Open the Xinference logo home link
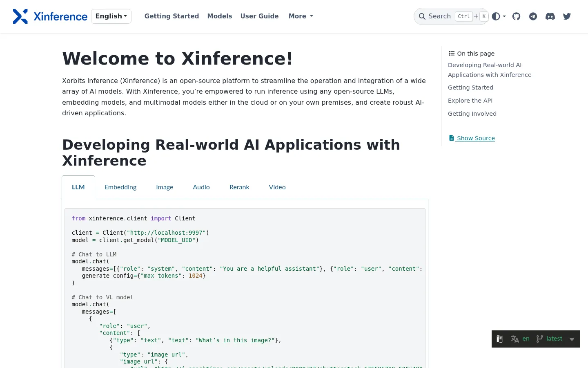 (50, 16)
